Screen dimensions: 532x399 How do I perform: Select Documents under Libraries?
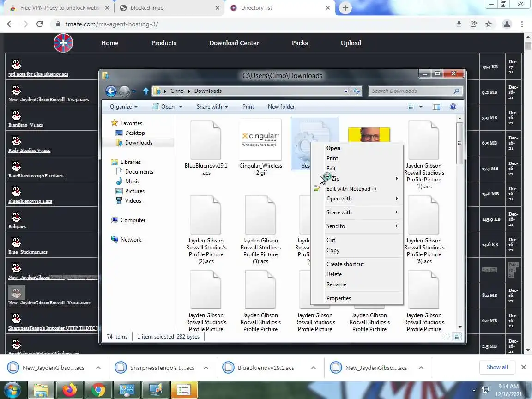point(139,172)
